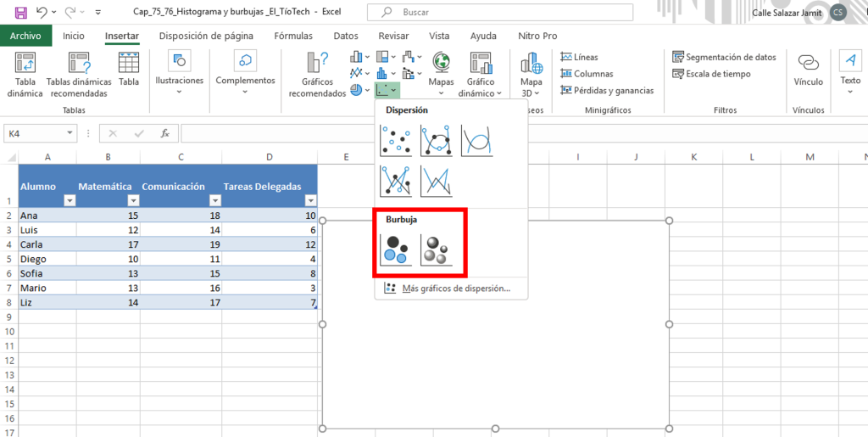This screenshot has width=868, height=437.
Task: Choose the basic scatter chart with markers only
Action: (x=396, y=141)
